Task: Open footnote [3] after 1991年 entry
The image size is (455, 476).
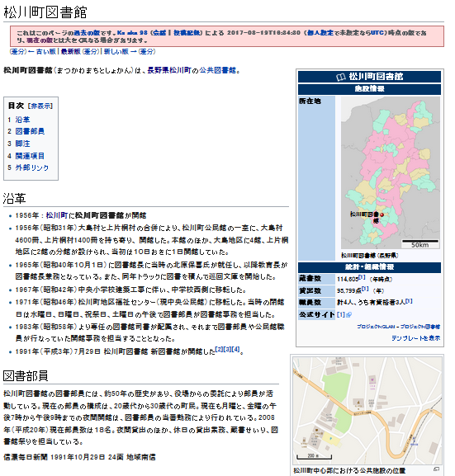Action: pyautogui.click(x=227, y=350)
